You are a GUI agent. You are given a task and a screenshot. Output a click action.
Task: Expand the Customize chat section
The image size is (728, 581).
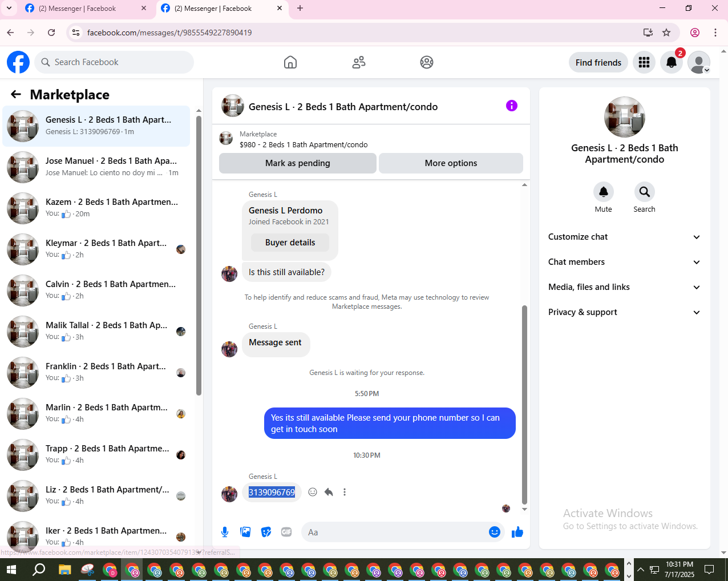624,237
